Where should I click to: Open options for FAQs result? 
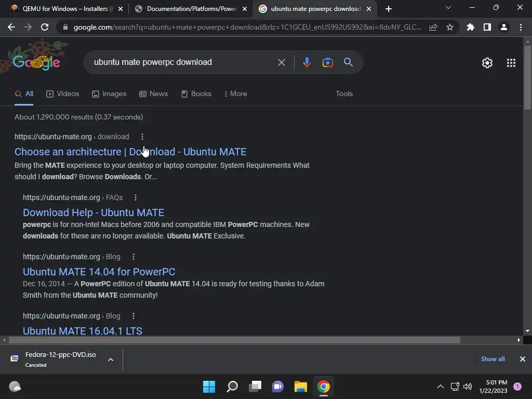tap(136, 197)
